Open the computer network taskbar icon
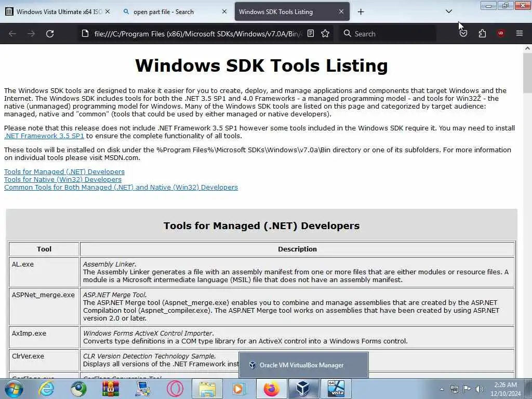The height and width of the screenshot is (399, 532). [x=143, y=389]
